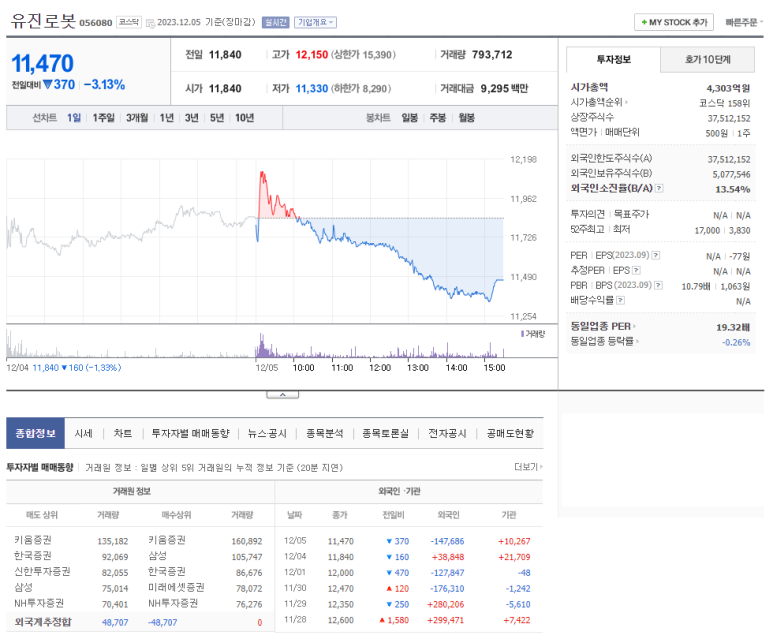This screenshot has height=639, width=773.
Task: Open the 동일업종 등락률 link
Action: tap(604, 341)
